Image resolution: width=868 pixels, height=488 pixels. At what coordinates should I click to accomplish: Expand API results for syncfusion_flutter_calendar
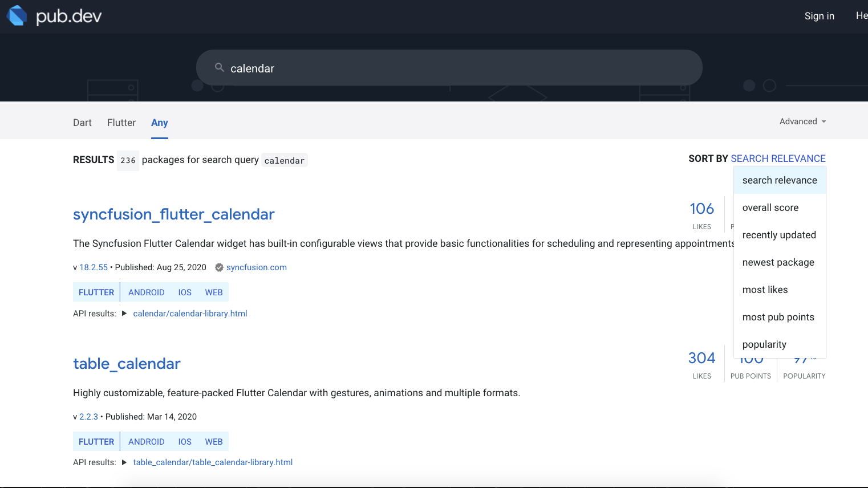tap(124, 314)
